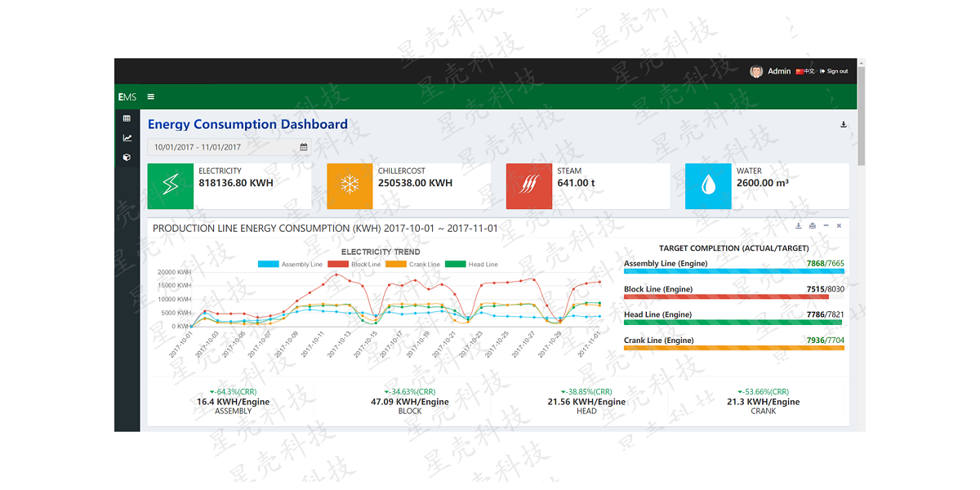Click the red Steam icon

pyautogui.click(x=529, y=185)
